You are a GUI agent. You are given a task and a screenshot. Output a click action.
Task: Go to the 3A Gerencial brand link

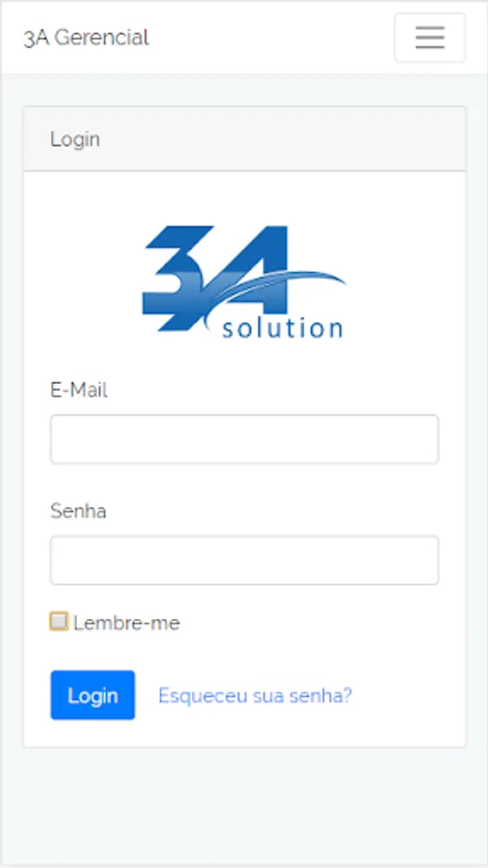86,38
